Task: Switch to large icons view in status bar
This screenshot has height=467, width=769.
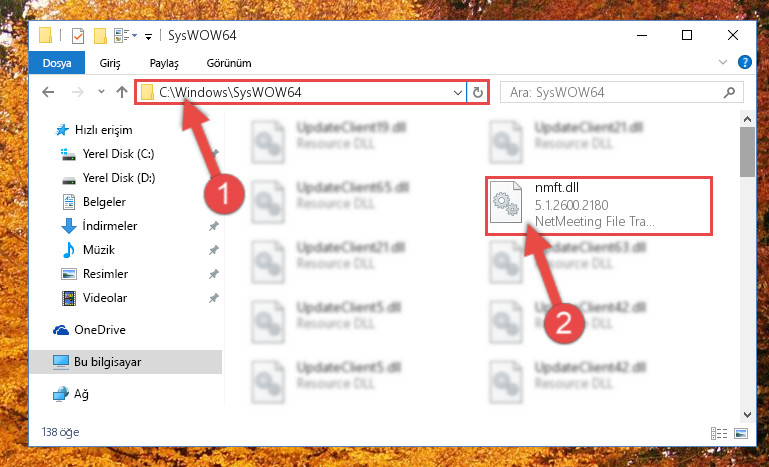Action: coord(741,433)
